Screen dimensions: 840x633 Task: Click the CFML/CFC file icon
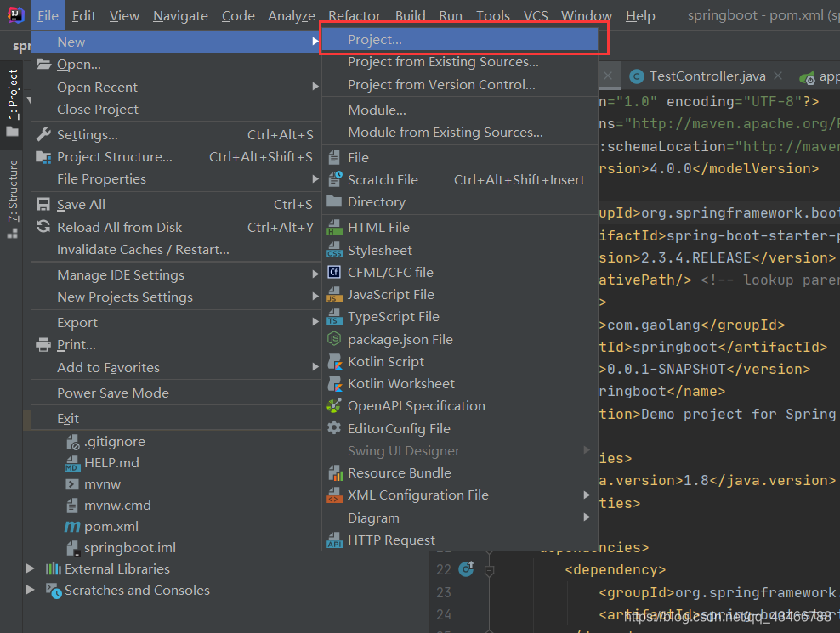[x=334, y=272]
